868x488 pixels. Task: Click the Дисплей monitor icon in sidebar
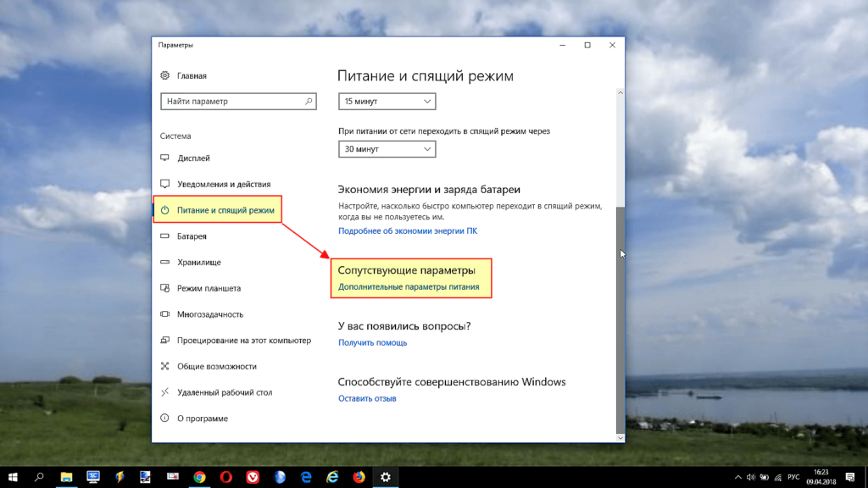point(165,158)
